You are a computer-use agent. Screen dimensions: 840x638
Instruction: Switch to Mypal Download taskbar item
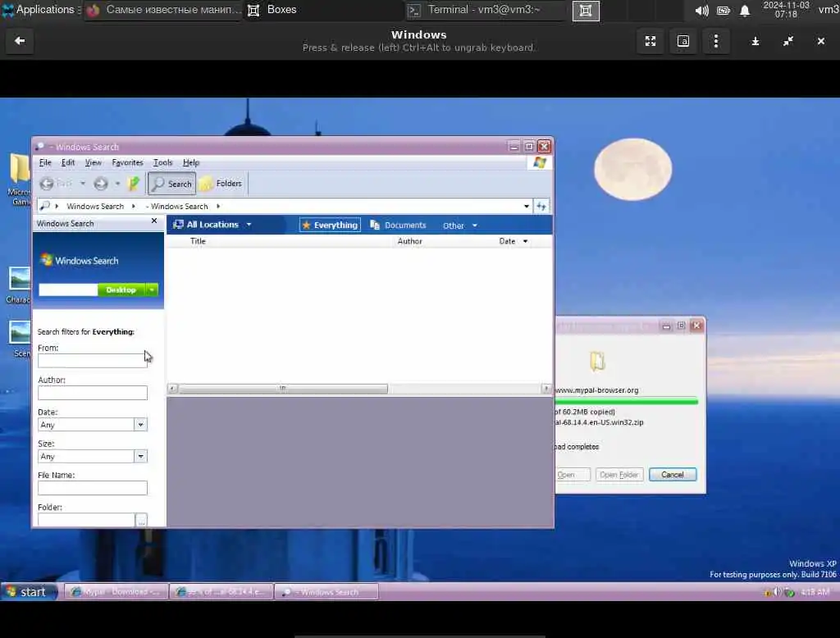pyautogui.click(x=116, y=591)
